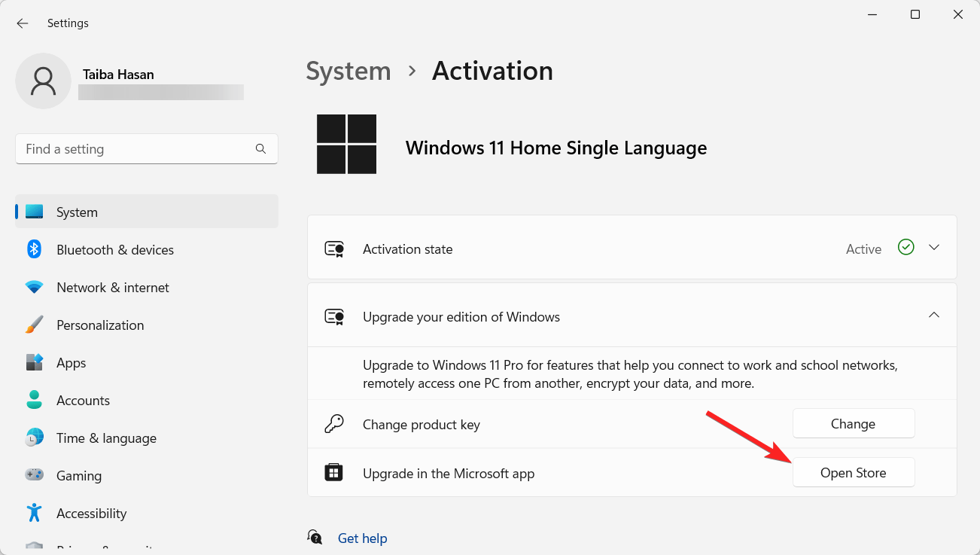This screenshot has width=980, height=555.
Task: Click the back arrow in Settings
Action: point(23,23)
